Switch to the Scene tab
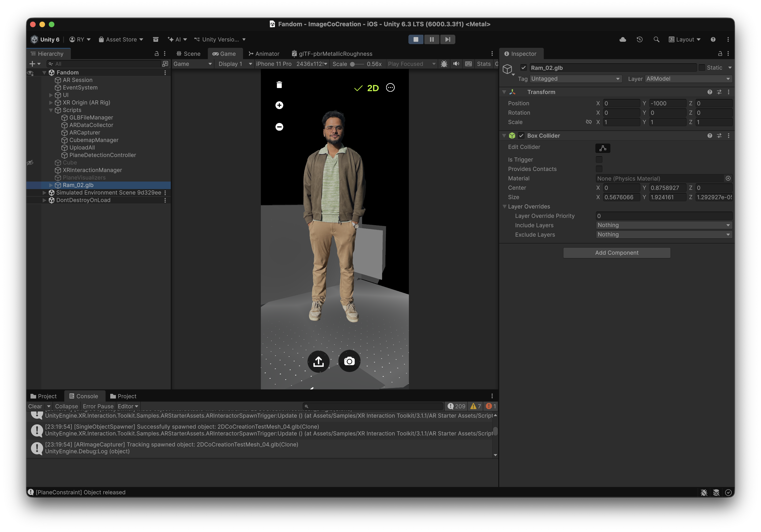 [188, 54]
